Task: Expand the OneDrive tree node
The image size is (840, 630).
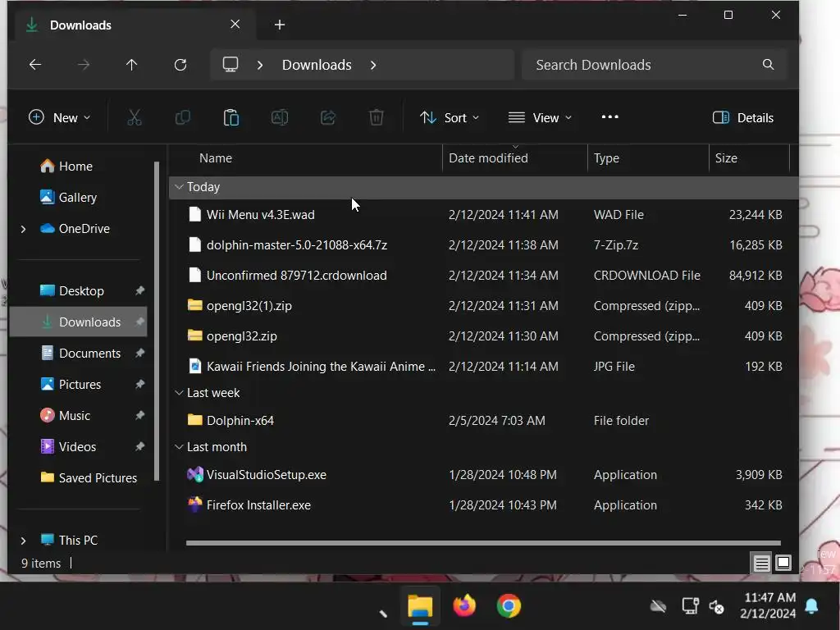Action: tap(23, 229)
